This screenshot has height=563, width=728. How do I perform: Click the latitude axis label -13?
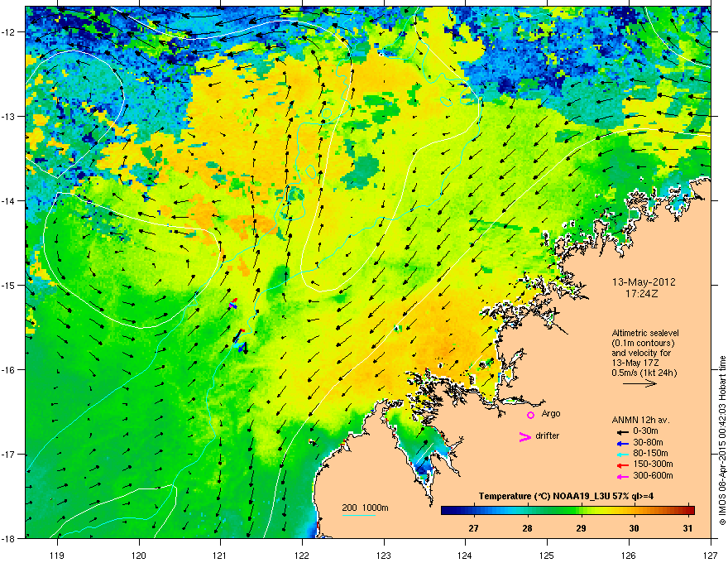(x=8, y=117)
